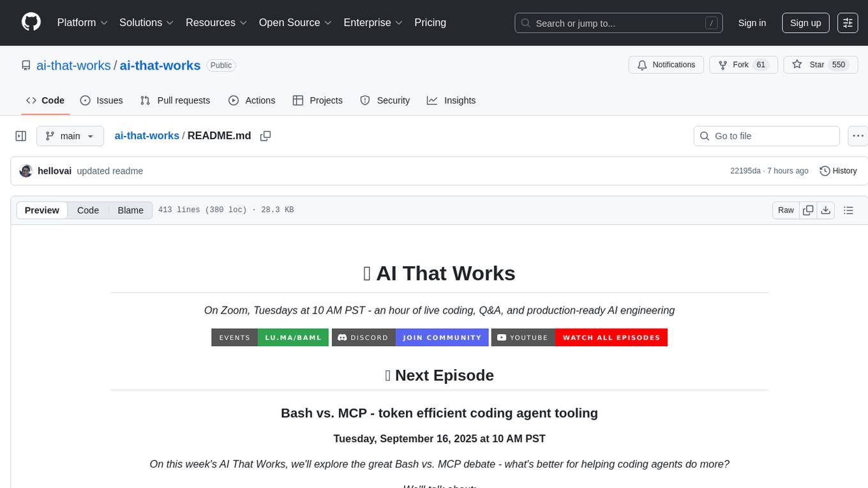868x488 pixels.
Task: Open the Events LU.MA/BAML badge
Action: click(270, 337)
